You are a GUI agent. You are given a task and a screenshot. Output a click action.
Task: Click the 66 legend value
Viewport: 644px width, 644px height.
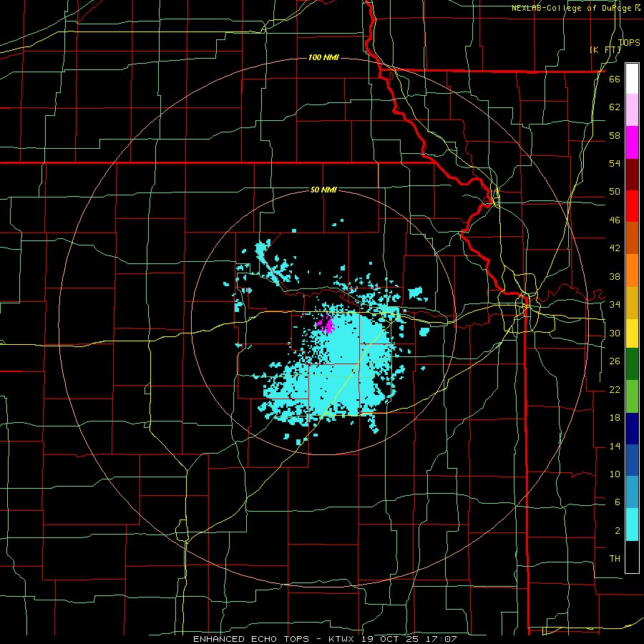pyautogui.click(x=615, y=79)
